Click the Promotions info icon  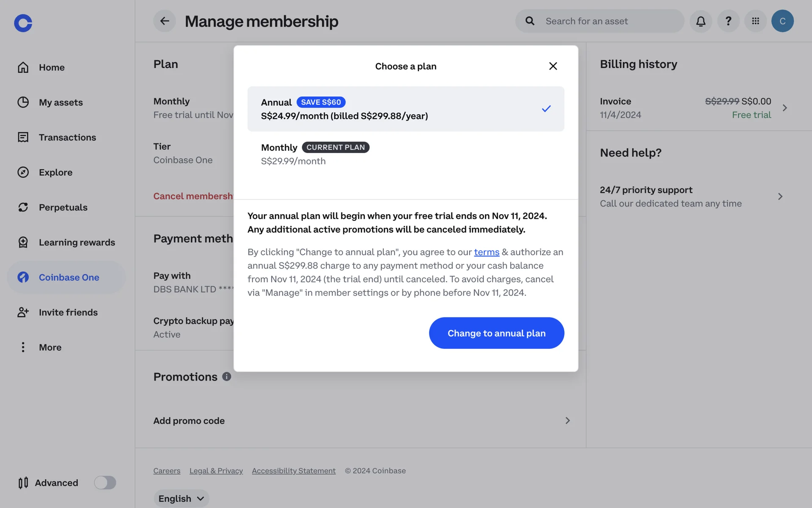[227, 376]
